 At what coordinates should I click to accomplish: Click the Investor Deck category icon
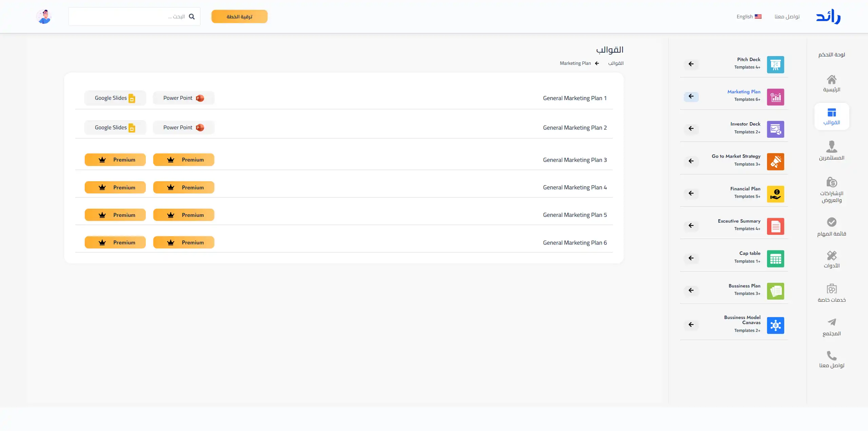tap(775, 129)
